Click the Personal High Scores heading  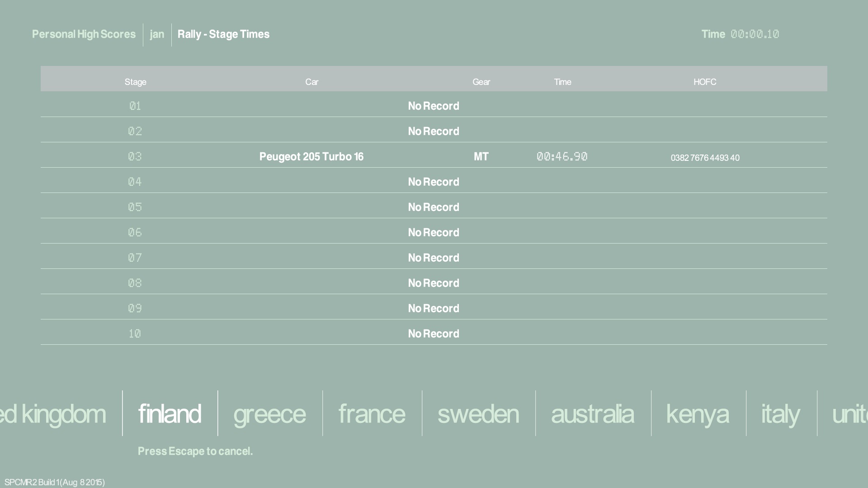84,34
